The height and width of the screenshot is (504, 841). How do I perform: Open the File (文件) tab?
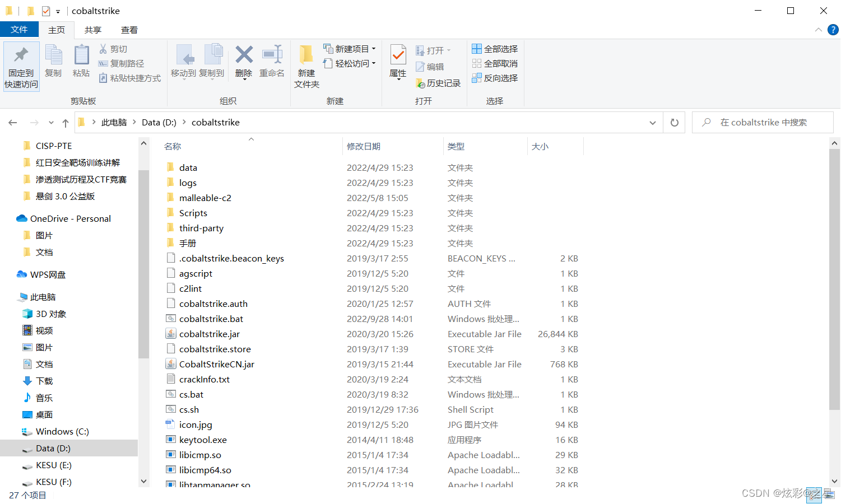(19, 30)
